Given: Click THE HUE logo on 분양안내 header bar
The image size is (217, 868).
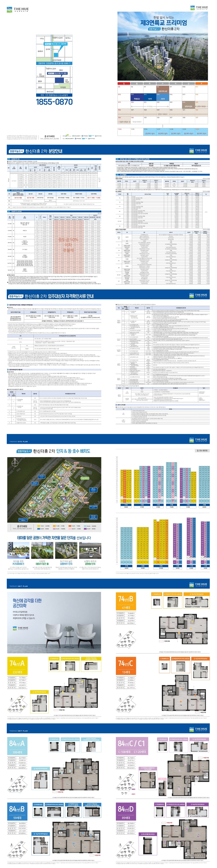Looking at the screenshot, I should pyautogui.click(x=199, y=151).
